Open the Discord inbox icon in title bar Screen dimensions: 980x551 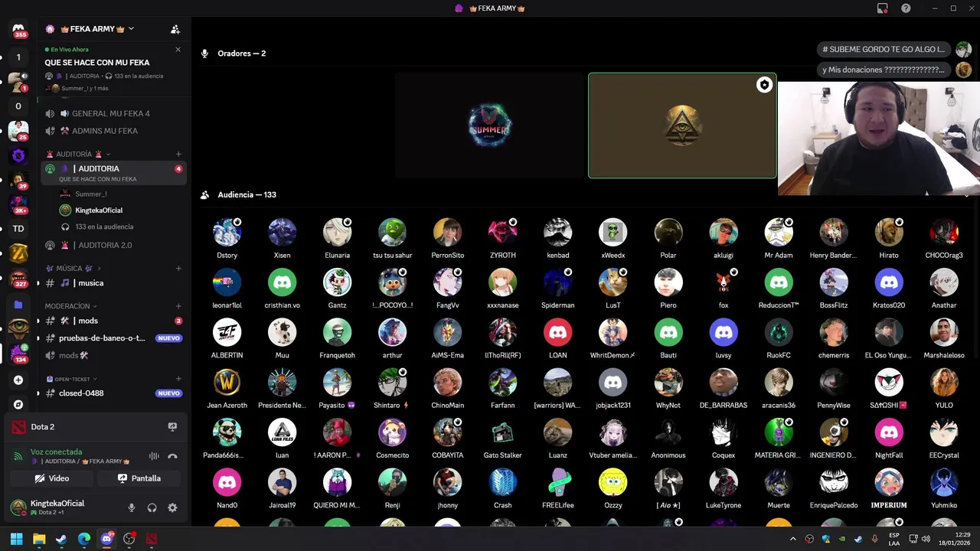[x=883, y=8]
